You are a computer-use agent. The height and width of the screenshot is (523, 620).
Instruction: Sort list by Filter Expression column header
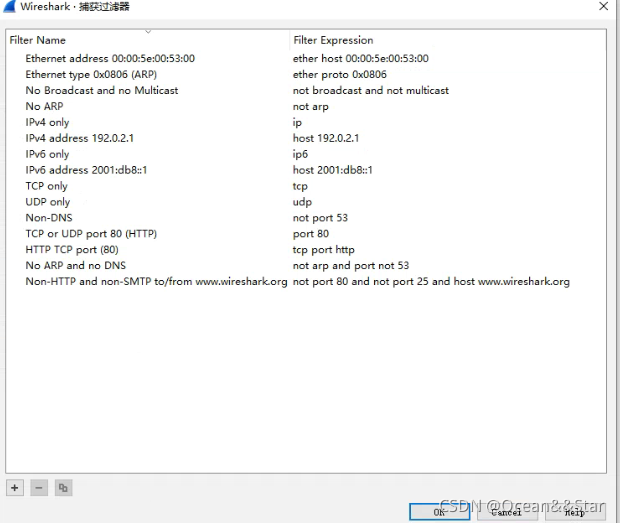[448, 40]
